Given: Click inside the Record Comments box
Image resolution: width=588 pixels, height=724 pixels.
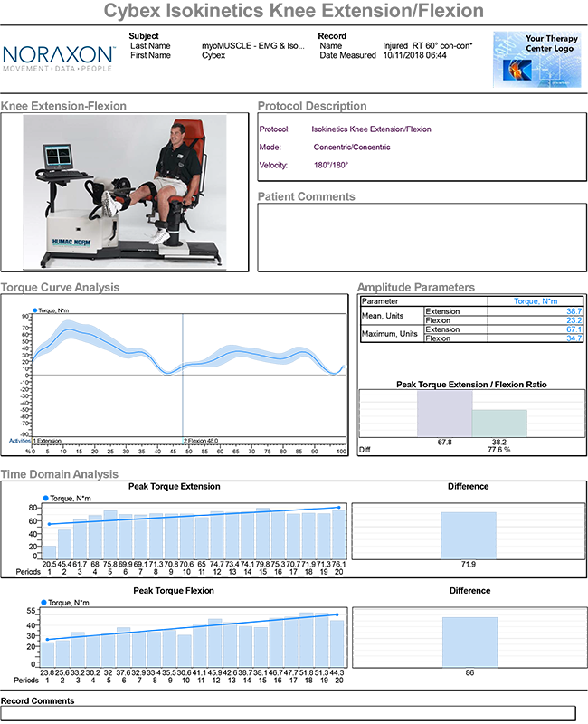Looking at the screenshot, I should pos(288,713).
